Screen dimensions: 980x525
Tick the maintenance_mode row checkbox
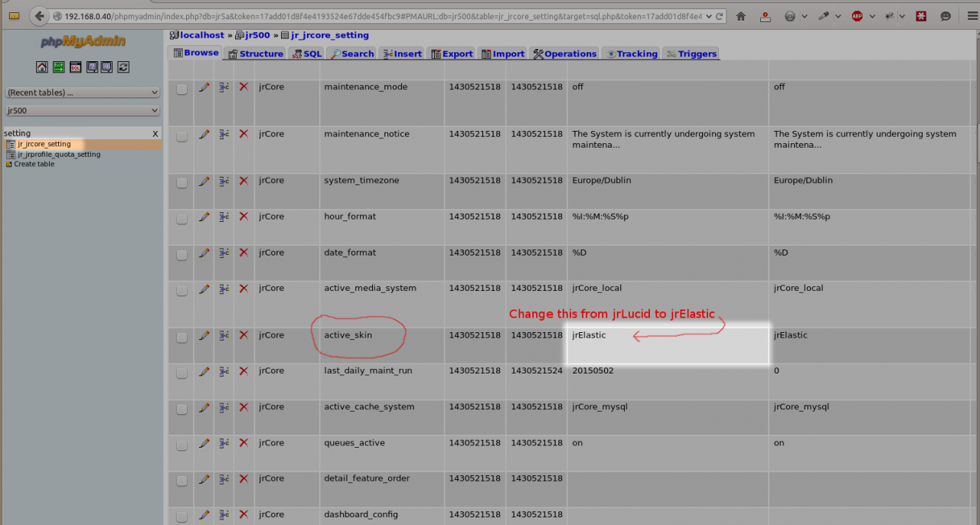pyautogui.click(x=181, y=89)
